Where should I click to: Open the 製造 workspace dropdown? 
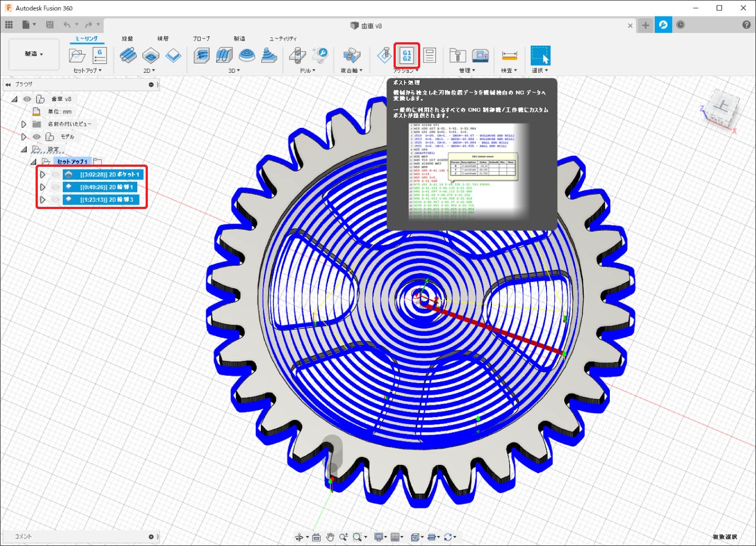tap(34, 54)
